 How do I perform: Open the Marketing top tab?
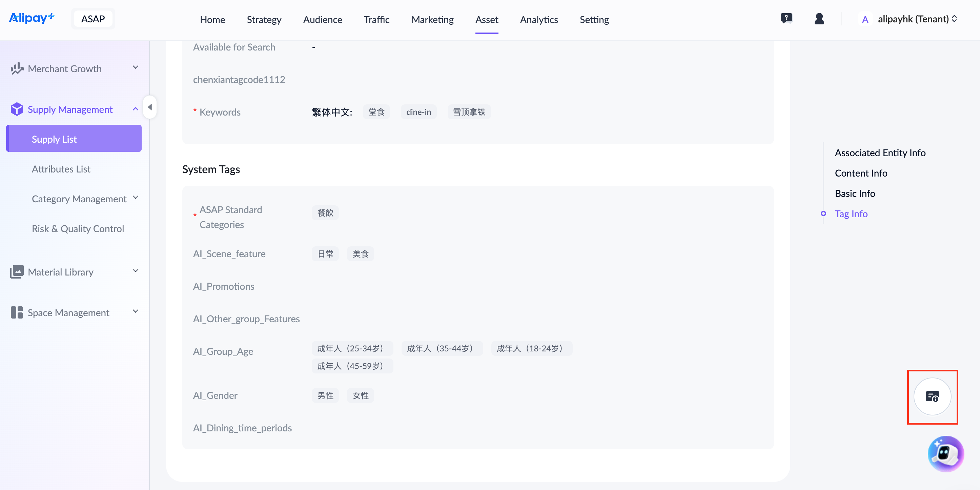pos(432,19)
